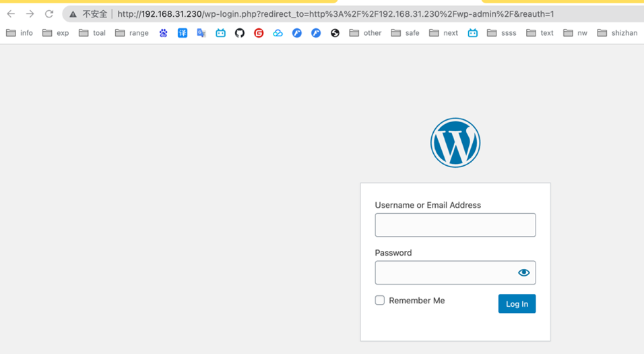Open the Baidu paw bookmark icon
644x354 pixels.
pos(163,32)
